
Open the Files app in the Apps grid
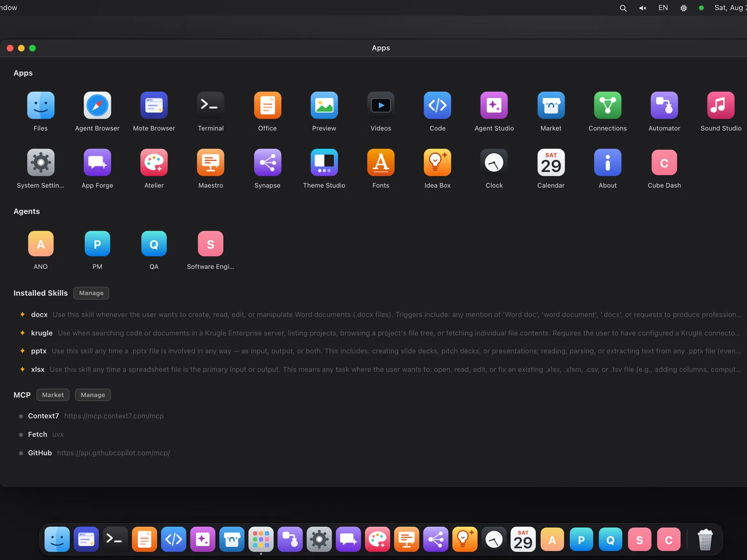click(41, 105)
